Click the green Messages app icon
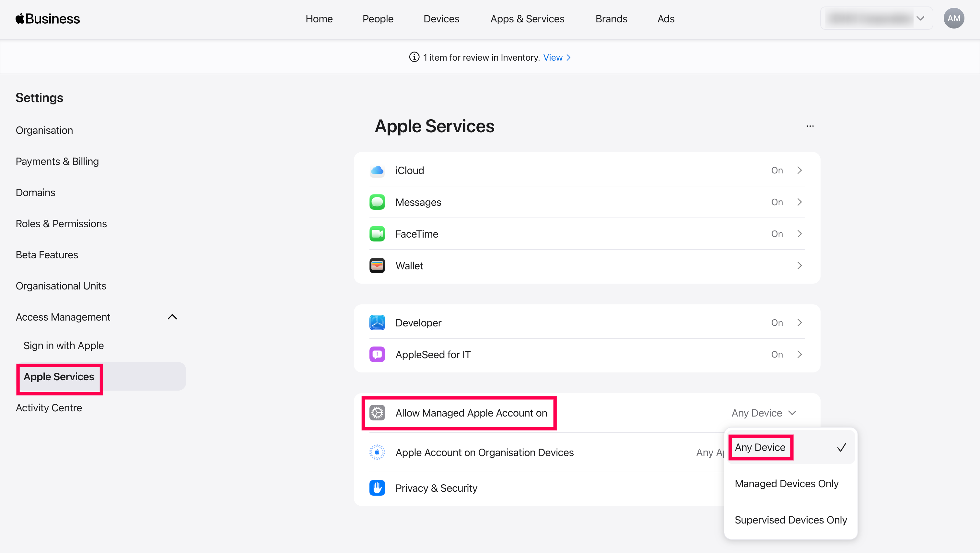980x553 pixels. click(377, 202)
